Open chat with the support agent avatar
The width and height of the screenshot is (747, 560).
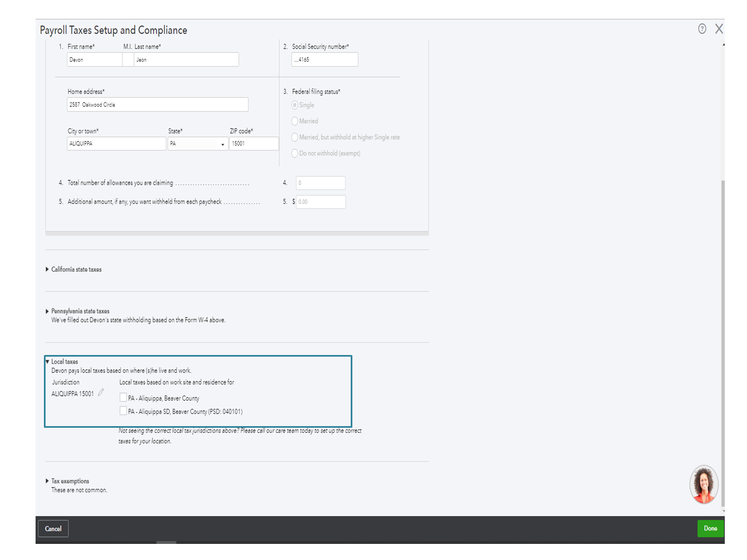point(704,484)
